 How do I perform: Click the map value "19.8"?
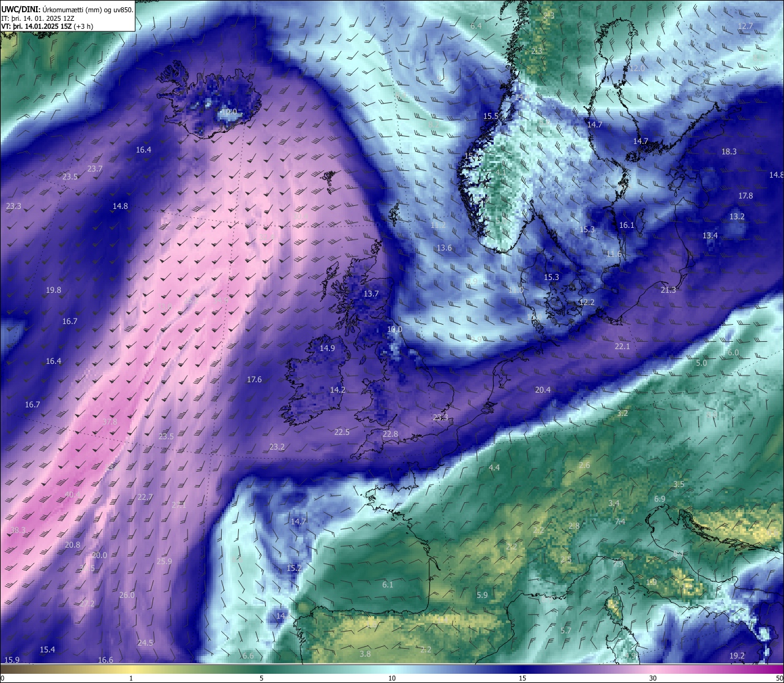point(54,290)
